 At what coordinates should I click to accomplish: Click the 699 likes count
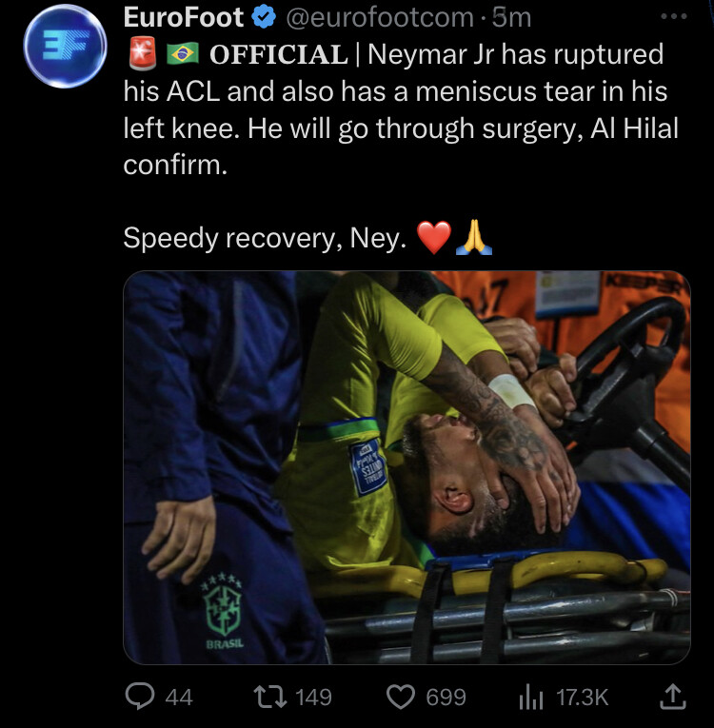[446, 698]
